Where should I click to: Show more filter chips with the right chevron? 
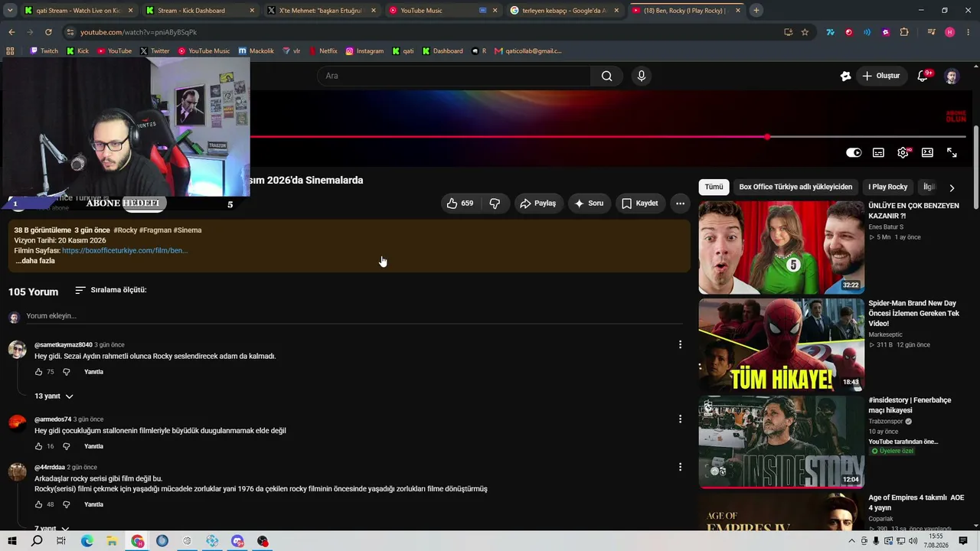952,187
